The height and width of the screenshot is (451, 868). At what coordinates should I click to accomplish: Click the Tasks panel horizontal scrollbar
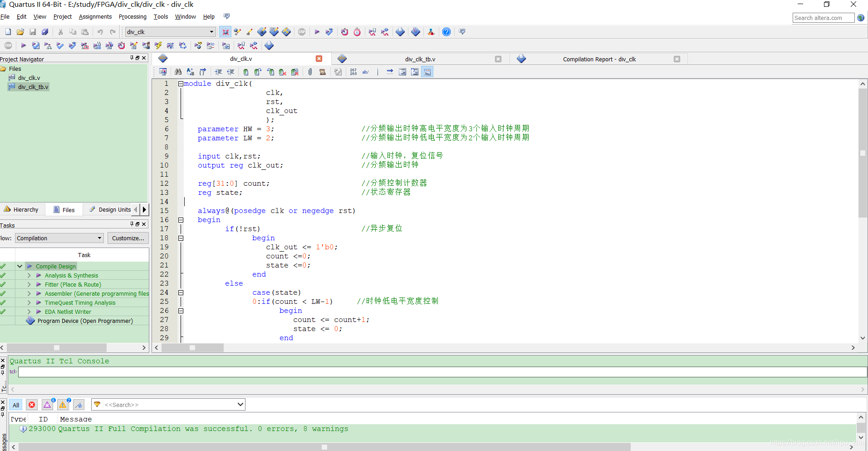57,347
